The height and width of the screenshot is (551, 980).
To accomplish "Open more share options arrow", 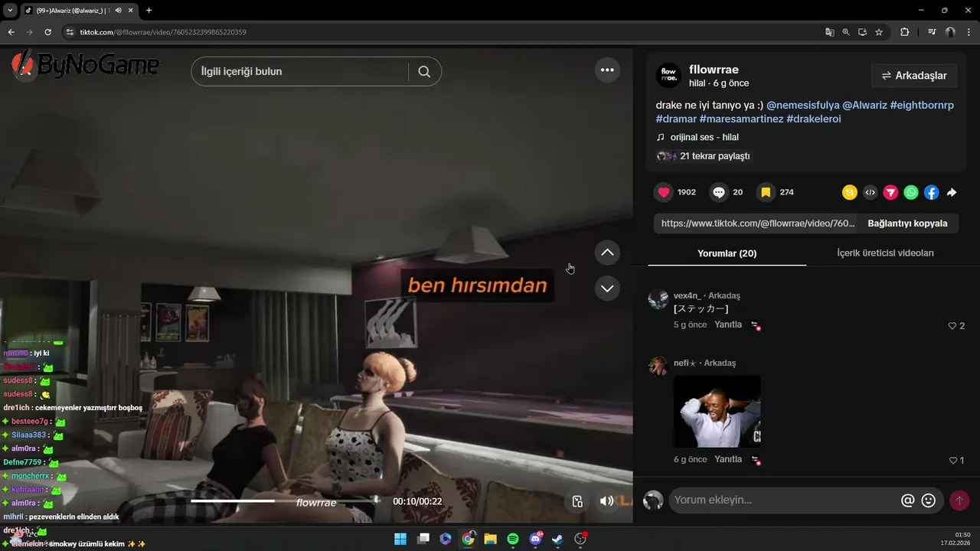I will pyautogui.click(x=952, y=193).
